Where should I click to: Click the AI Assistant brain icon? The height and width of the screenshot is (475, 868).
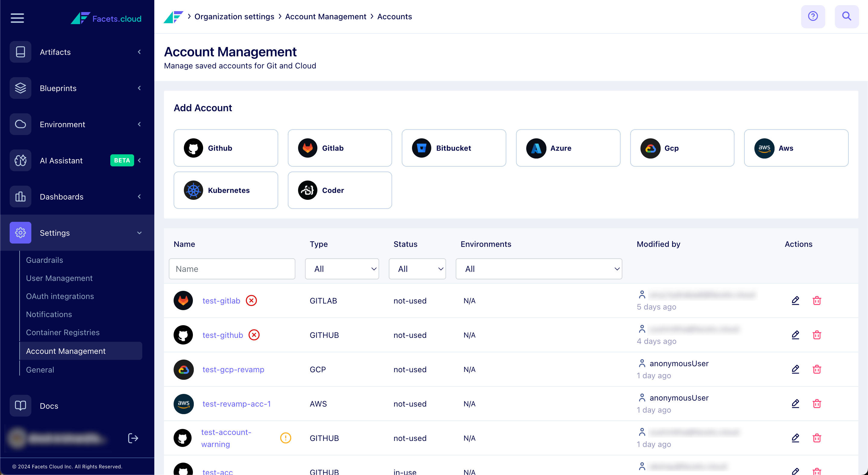pos(20,160)
